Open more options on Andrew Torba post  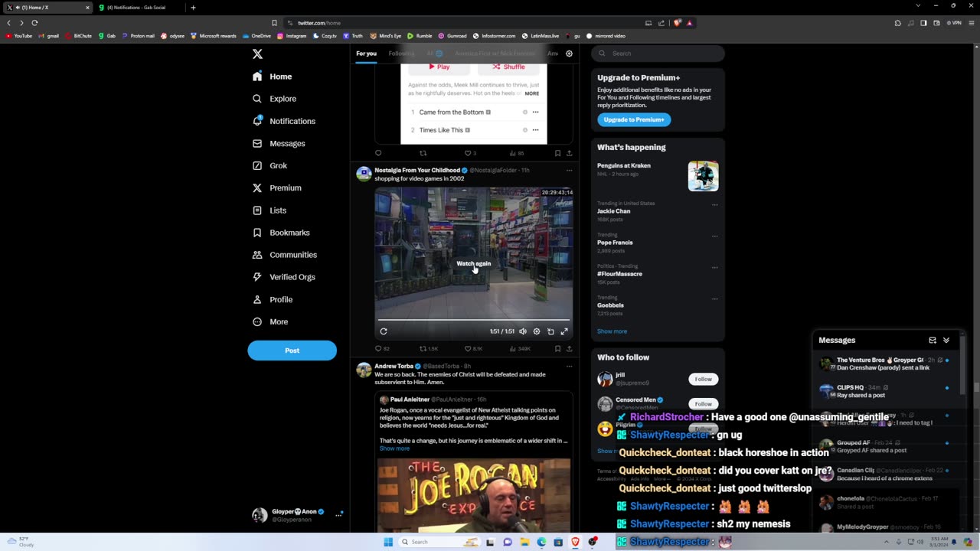(x=569, y=366)
